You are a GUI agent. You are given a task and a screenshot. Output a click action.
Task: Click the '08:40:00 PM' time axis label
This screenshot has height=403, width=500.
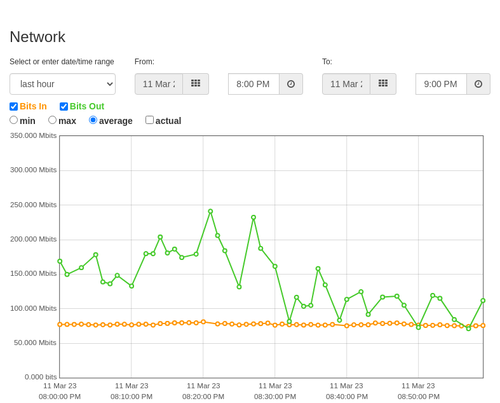pyautogui.click(x=347, y=397)
